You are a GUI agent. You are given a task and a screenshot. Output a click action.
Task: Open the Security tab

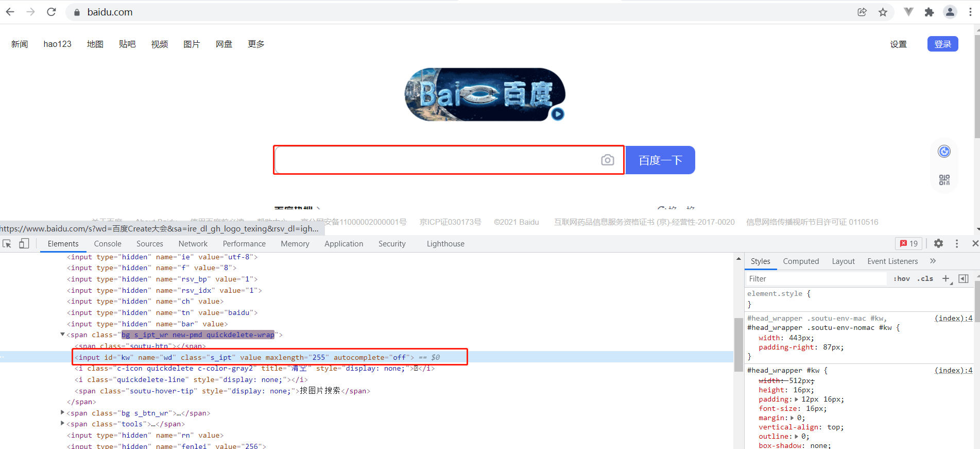(x=392, y=244)
